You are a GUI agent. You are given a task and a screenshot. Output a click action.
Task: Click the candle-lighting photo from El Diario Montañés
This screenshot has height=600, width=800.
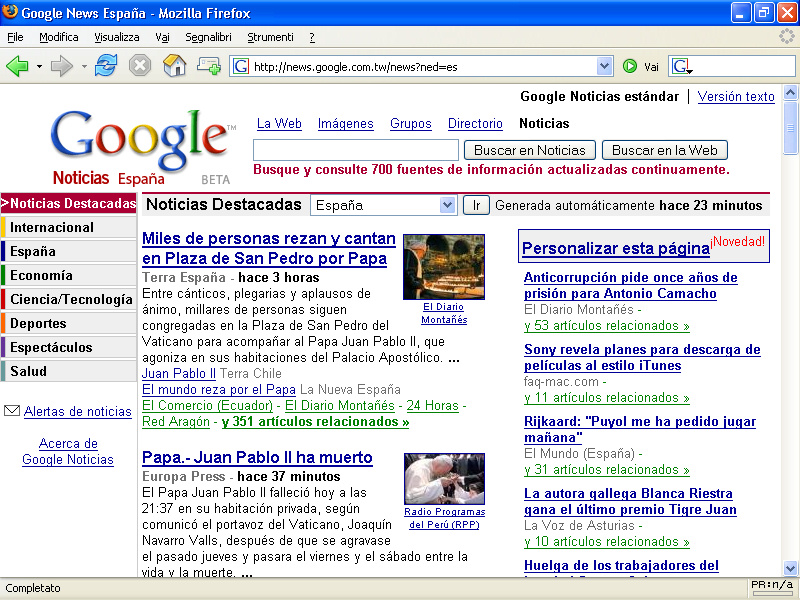click(x=444, y=267)
